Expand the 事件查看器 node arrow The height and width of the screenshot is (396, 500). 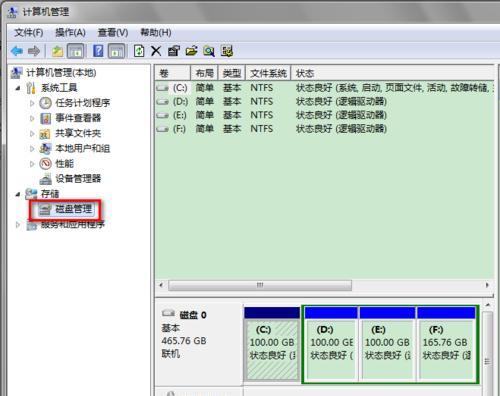(32, 118)
